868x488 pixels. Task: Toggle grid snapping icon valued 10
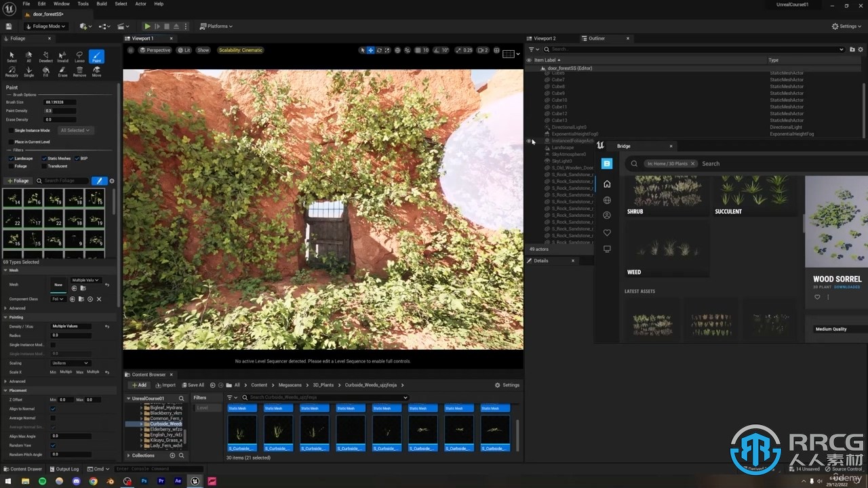[x=418, y=50]
